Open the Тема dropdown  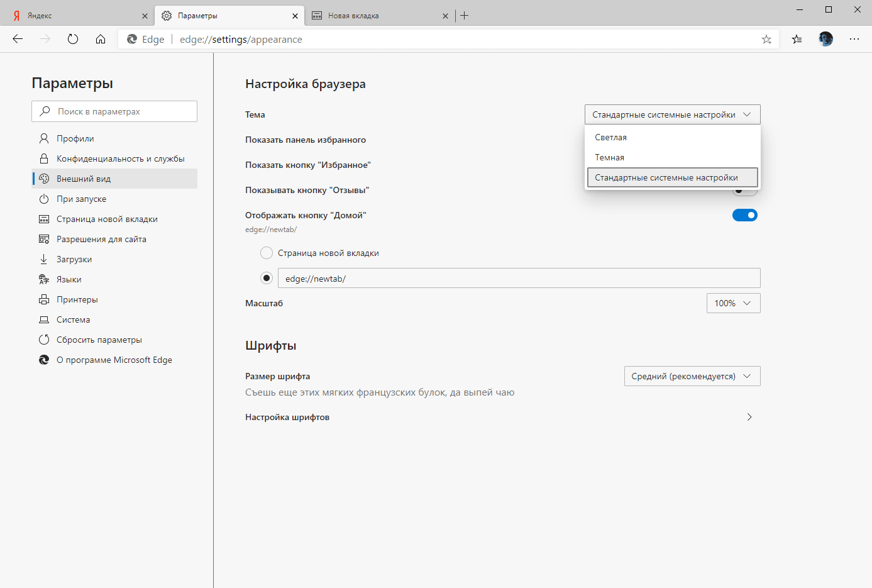click(x=672, y=114)
